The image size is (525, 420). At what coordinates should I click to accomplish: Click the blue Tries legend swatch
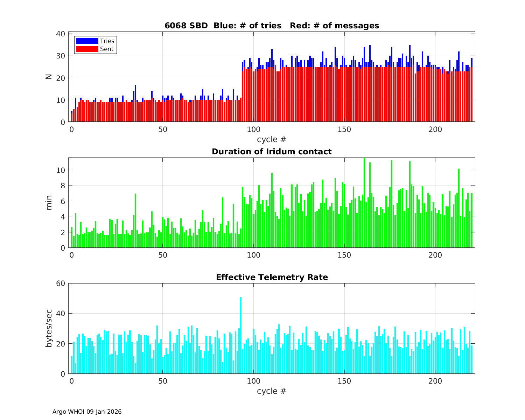(x=87, y=41)
